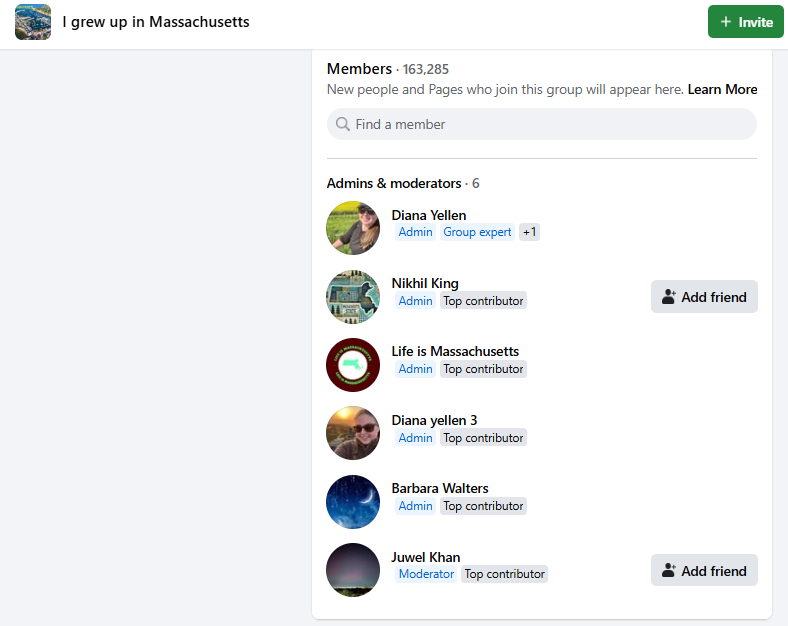Open the Life is Massachusetts name link
This screenshot has height=626, width=788.
click(455, 351)
